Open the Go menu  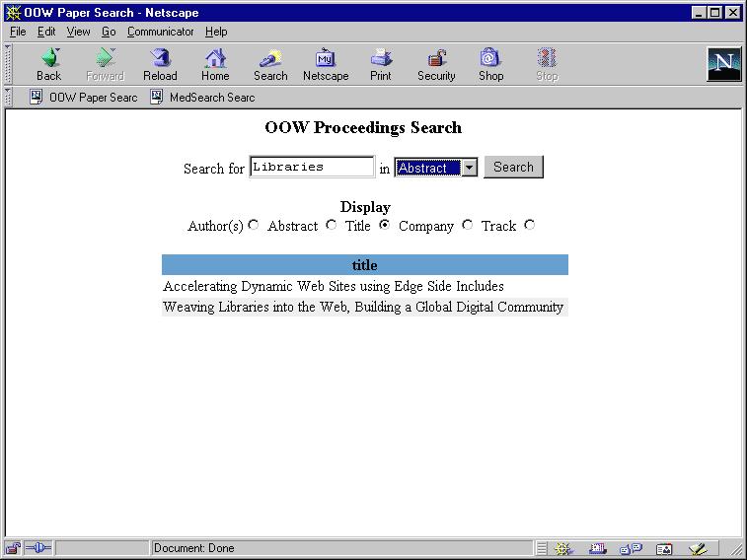[x=109, y=32]
